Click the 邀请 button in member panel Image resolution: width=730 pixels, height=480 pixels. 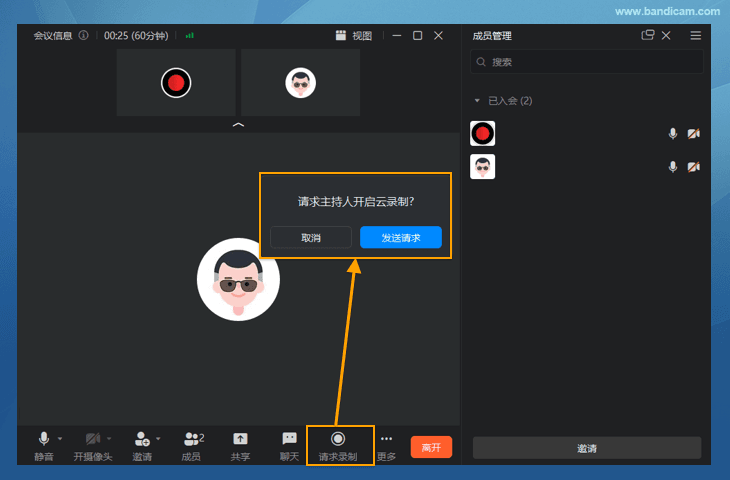(x=587, y=448)
